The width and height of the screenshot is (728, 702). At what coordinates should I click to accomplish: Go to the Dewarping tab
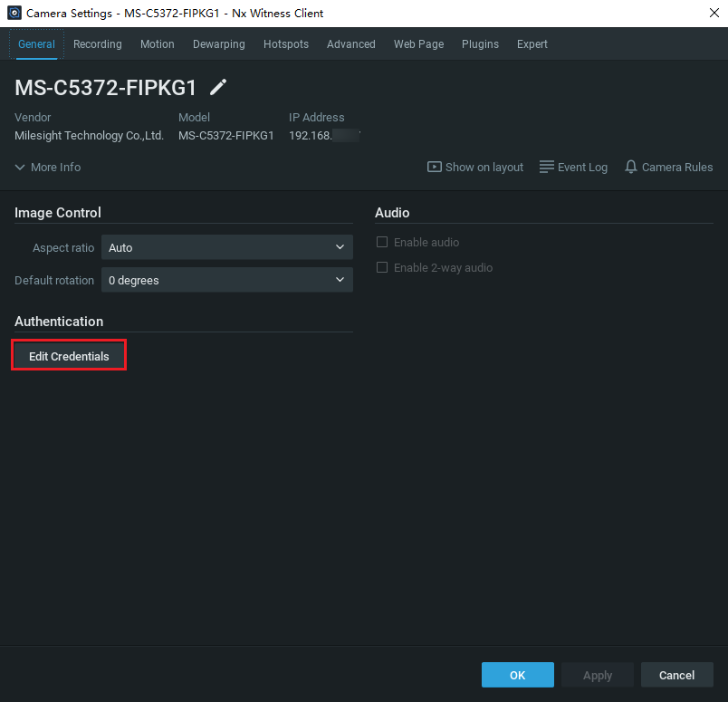pyautogui.click(x=219, y=44)
